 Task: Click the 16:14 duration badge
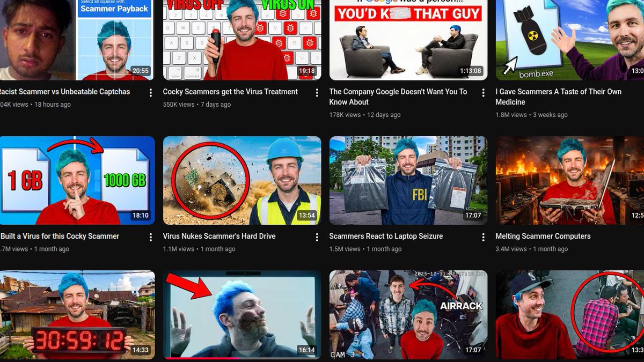click(307, 350)
